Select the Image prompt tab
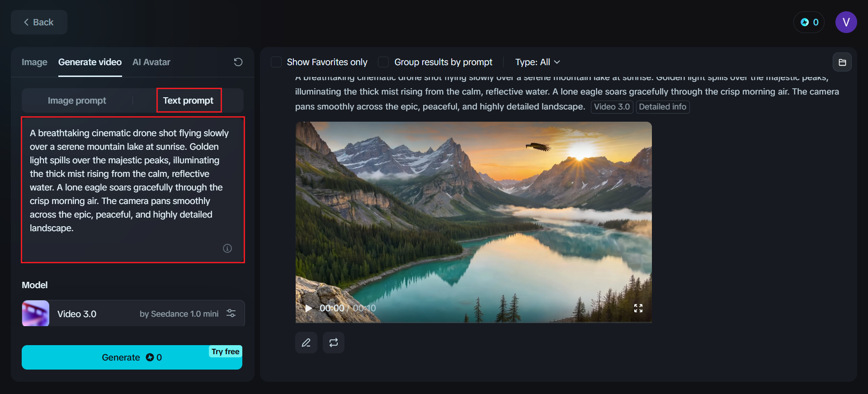The width and height of the screenshot is (868, 394). [77, 100]
